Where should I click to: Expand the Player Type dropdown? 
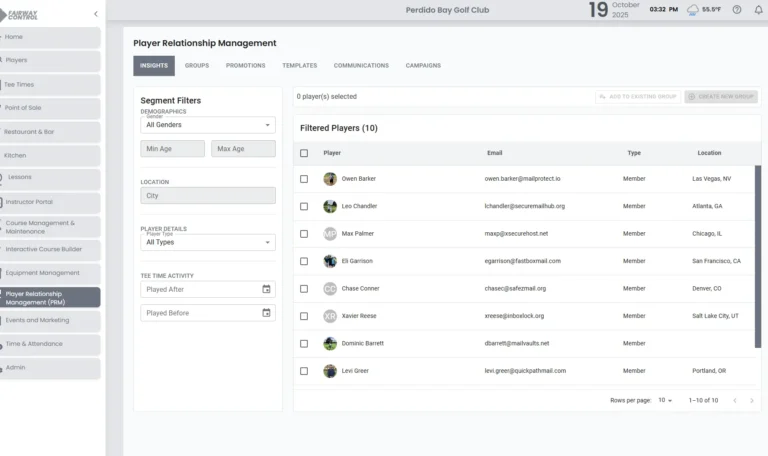pyautogui.click(x=208, y=242)
